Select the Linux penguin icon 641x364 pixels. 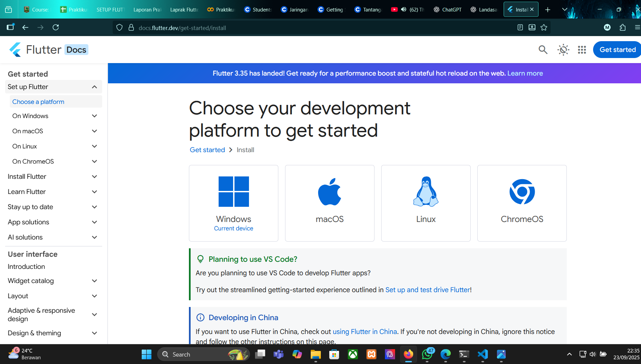[x=425, y=192]
